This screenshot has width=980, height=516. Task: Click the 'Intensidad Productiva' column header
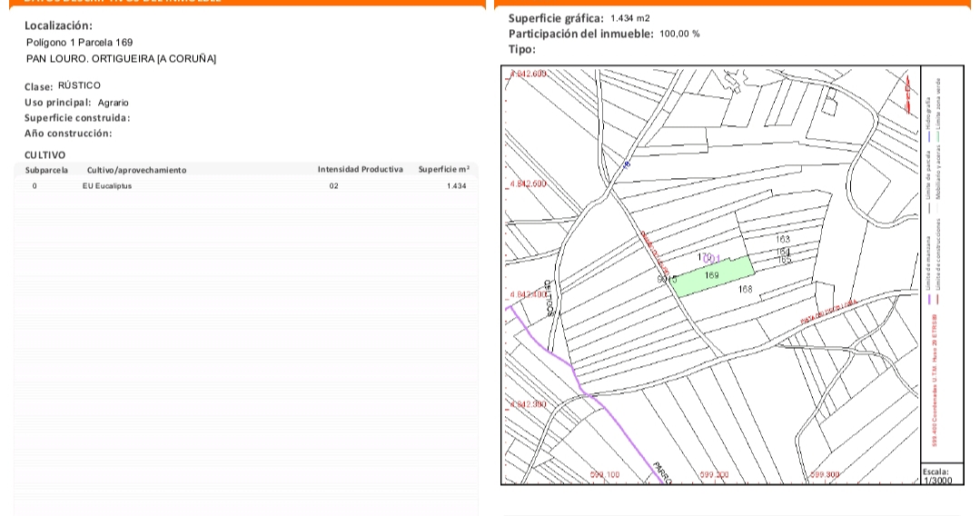coord(360,170)
